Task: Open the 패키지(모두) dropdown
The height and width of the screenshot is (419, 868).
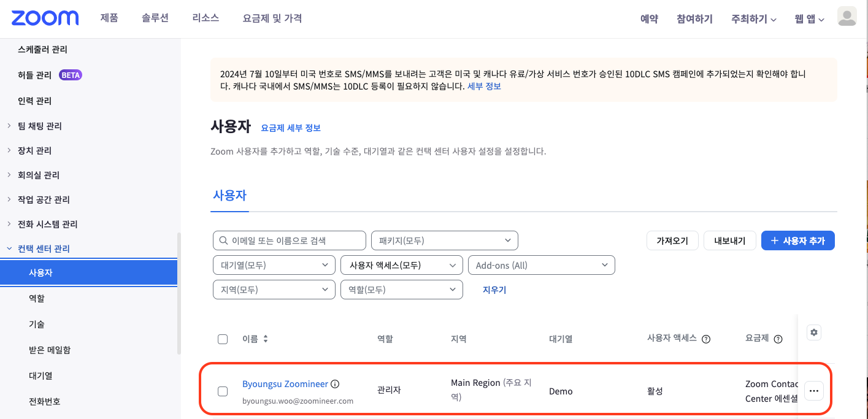Action: coord(445,240)
